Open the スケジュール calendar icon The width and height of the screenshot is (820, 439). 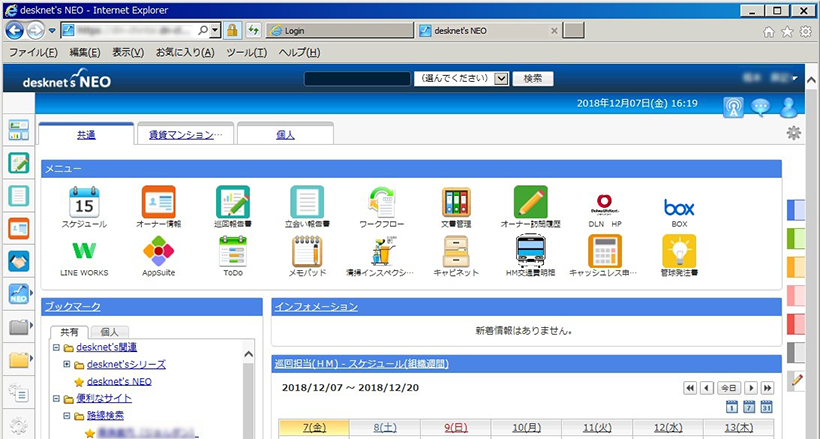84,202
